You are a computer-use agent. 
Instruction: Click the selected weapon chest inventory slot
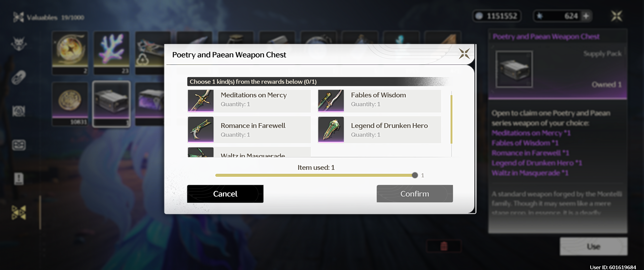(111, 104)
